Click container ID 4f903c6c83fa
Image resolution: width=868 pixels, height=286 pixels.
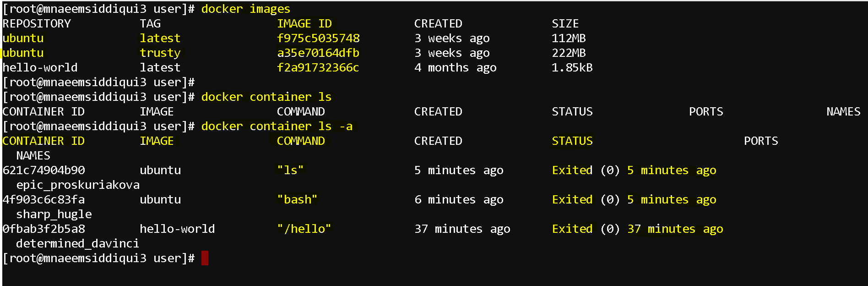(43, 199)
